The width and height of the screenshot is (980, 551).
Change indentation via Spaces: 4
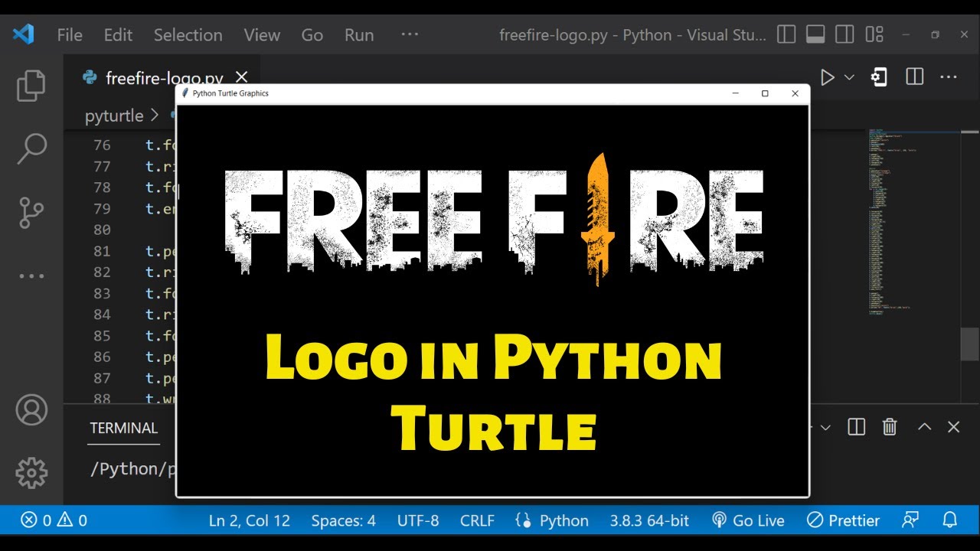coord(343,520)
